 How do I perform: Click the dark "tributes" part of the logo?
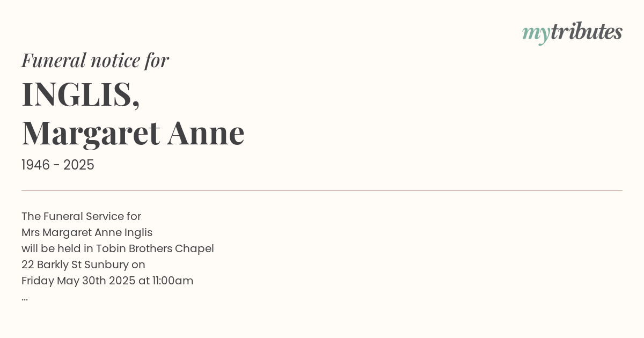586,32
